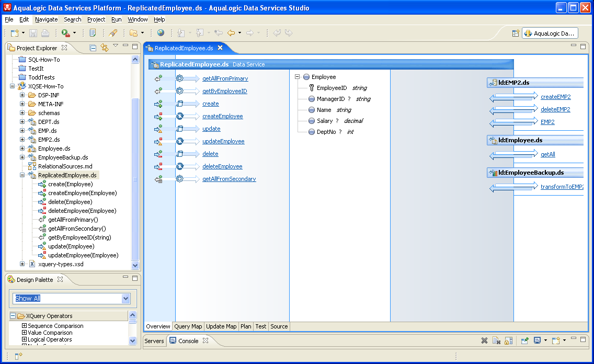Click the Open Console icon
The width and height of the screenshot is (594, 364).
[x=556, y=340]
